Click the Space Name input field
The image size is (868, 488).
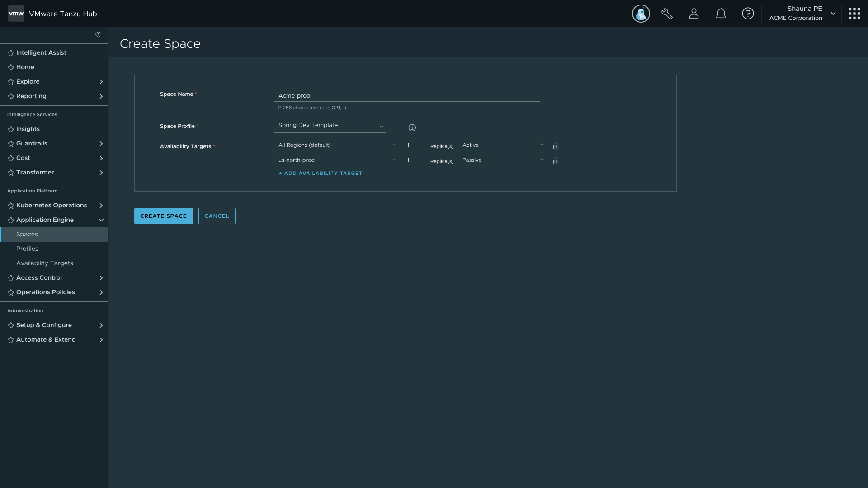click(407, 96)
